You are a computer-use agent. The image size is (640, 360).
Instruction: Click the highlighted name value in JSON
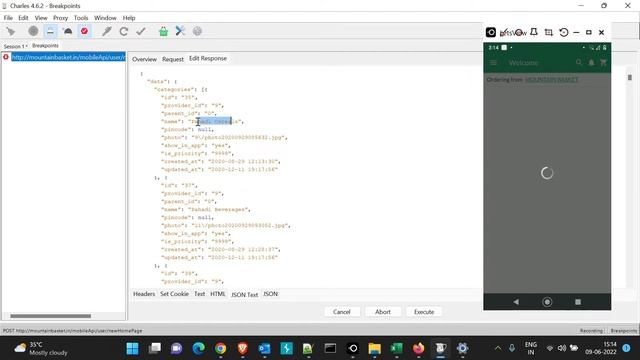214,121
